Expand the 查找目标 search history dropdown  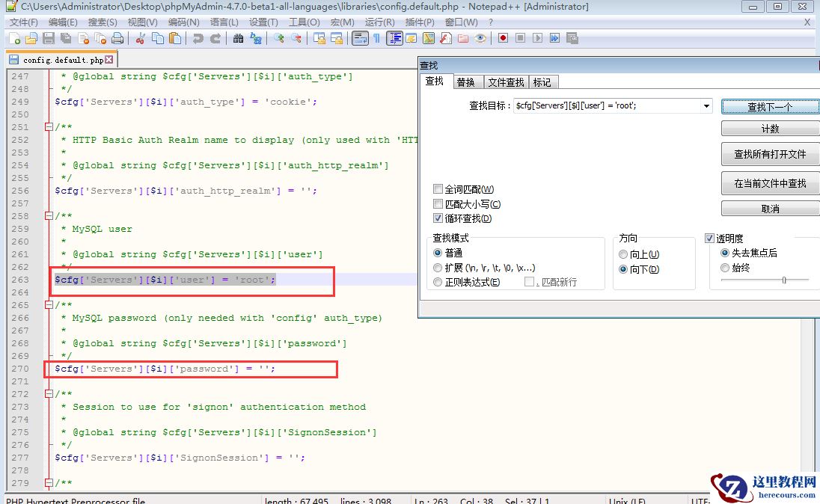coord(706,106)
